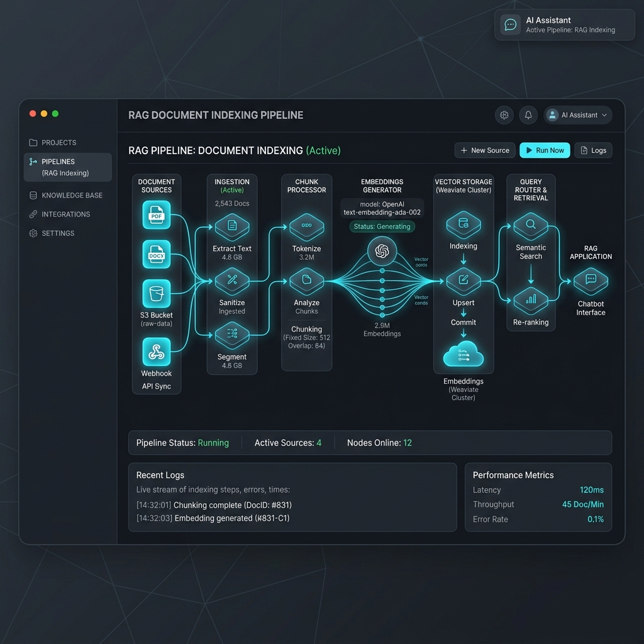This screenshot has height=644, width=644.
Task: Click the embedding model info box
Action: [x=382, y=208]
